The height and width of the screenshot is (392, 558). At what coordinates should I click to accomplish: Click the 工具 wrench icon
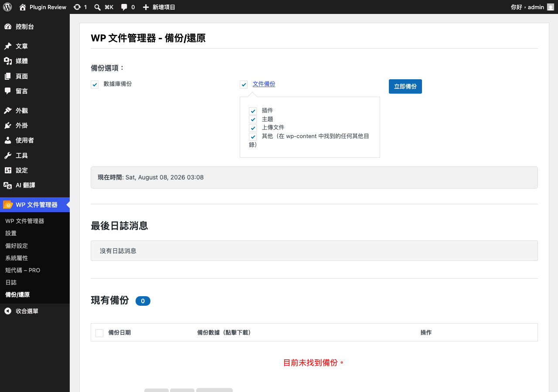tap(8, 155)
